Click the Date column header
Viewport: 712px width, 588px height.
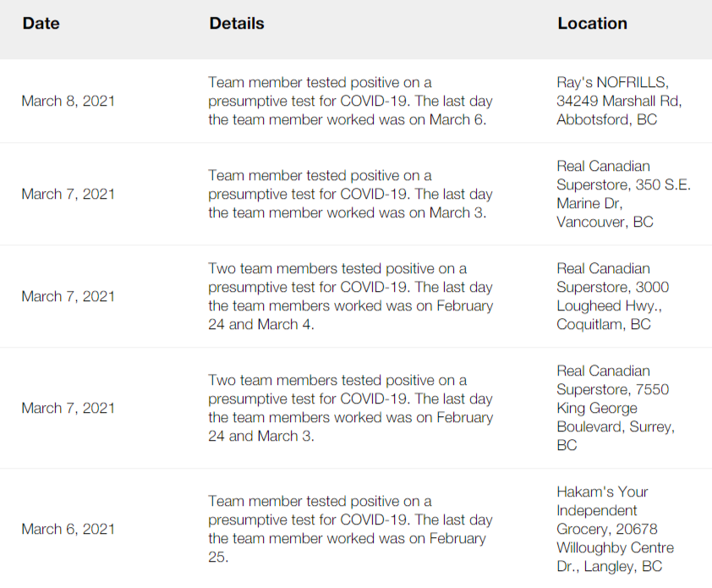[41, 23]
